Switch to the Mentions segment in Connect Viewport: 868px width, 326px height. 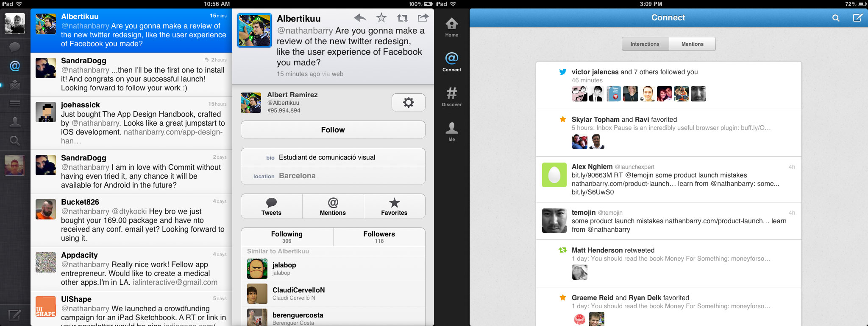point(692,44)
